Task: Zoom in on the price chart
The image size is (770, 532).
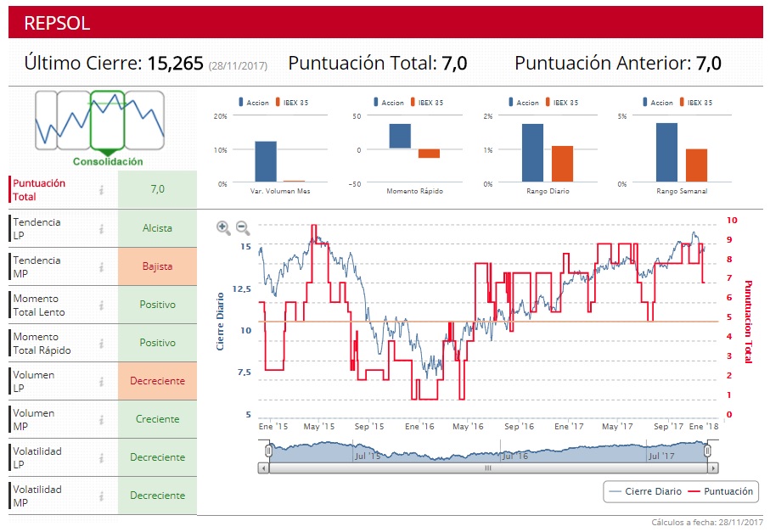Action: [x=223, y=227]
